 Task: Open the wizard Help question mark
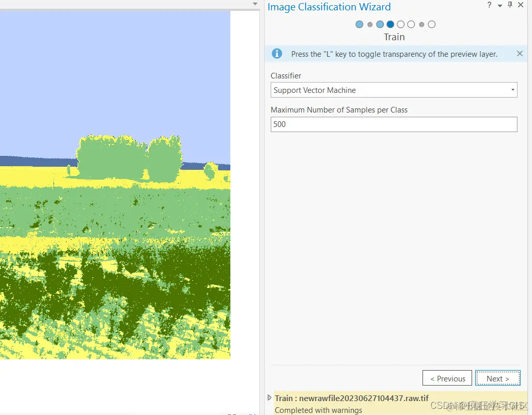[489, 5]
